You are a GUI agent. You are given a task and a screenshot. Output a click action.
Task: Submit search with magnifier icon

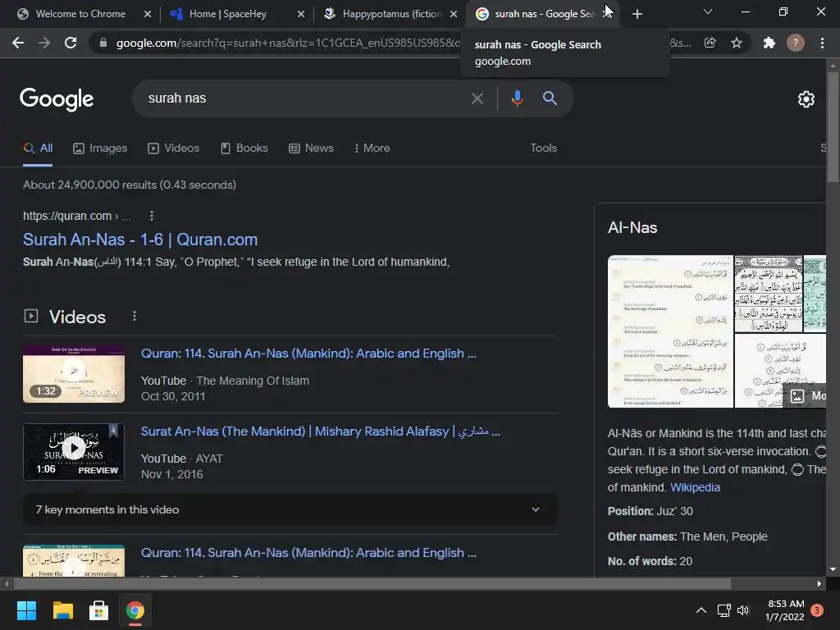(550, 98)
